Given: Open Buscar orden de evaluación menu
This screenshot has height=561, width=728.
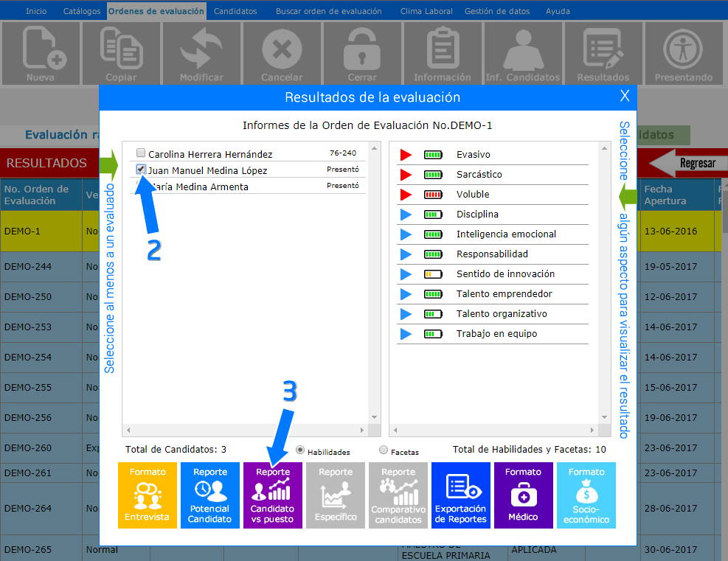Looking at the screenshot, I should click(329, 11).
